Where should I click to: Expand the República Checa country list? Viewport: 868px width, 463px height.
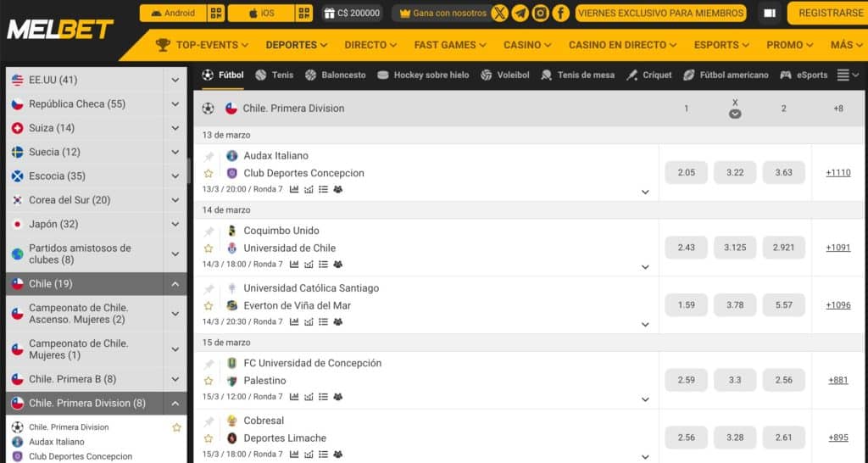tap(175, 104)
